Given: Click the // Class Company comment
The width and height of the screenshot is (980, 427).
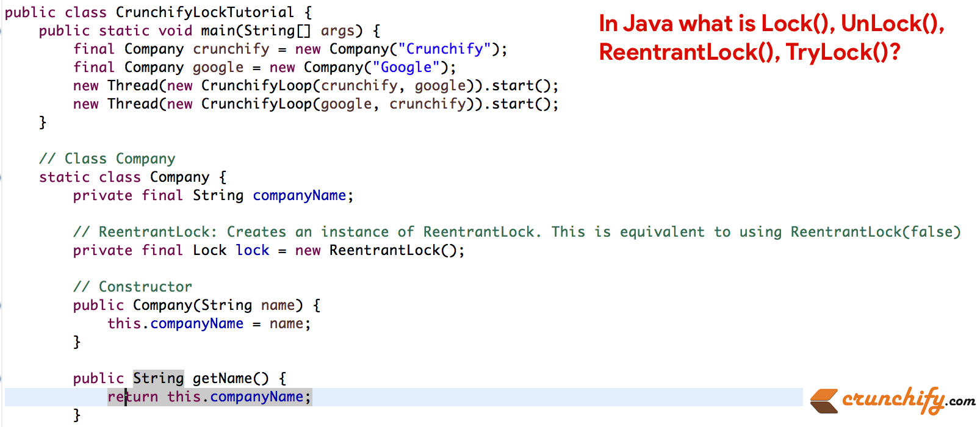Looking at the screenshot, I should coord(107,159).
